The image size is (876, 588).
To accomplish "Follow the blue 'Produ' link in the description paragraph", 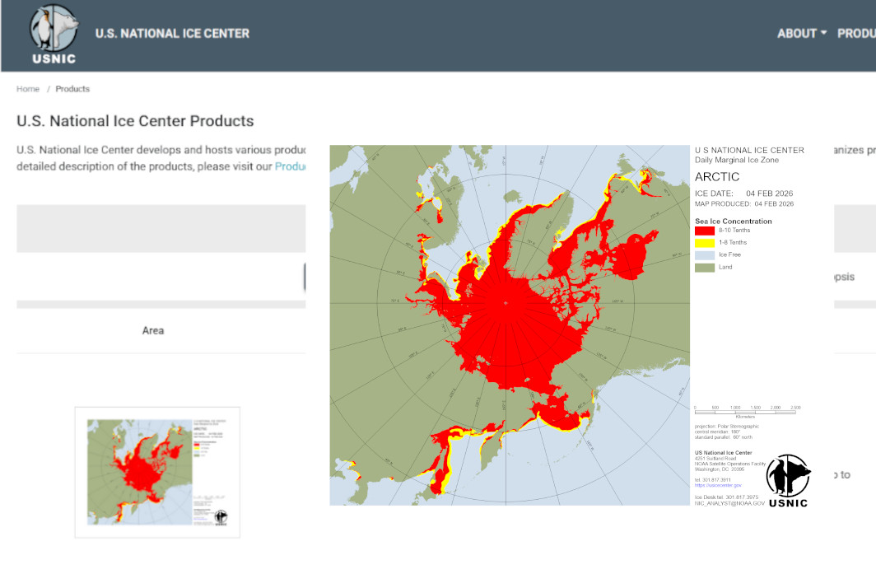I will [290, 166].
